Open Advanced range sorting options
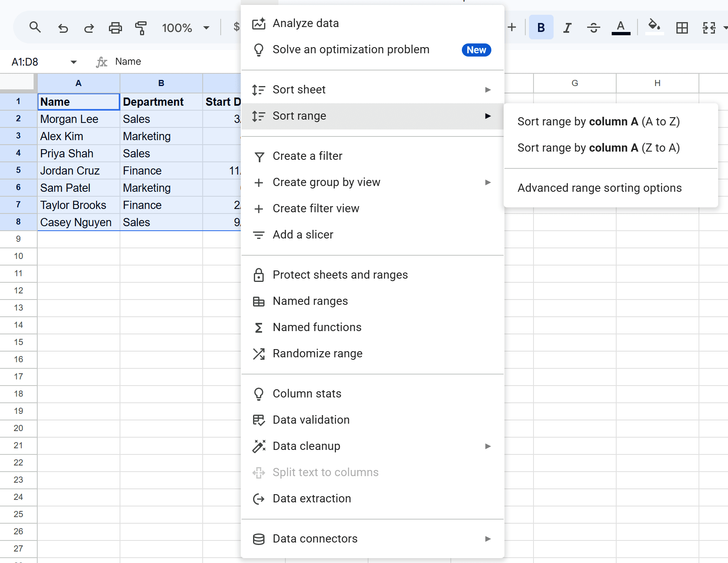 pyautogui.click(x=611, y=188)
